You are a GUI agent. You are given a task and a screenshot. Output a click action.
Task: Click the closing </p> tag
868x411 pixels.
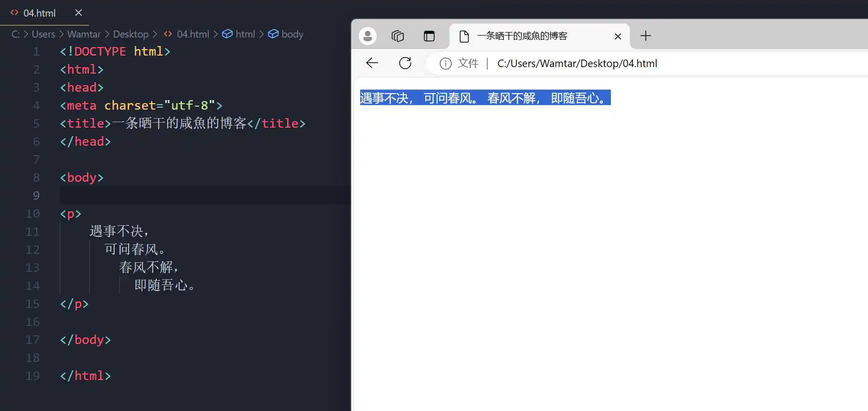pyautogui.click(x=74, y=304)
